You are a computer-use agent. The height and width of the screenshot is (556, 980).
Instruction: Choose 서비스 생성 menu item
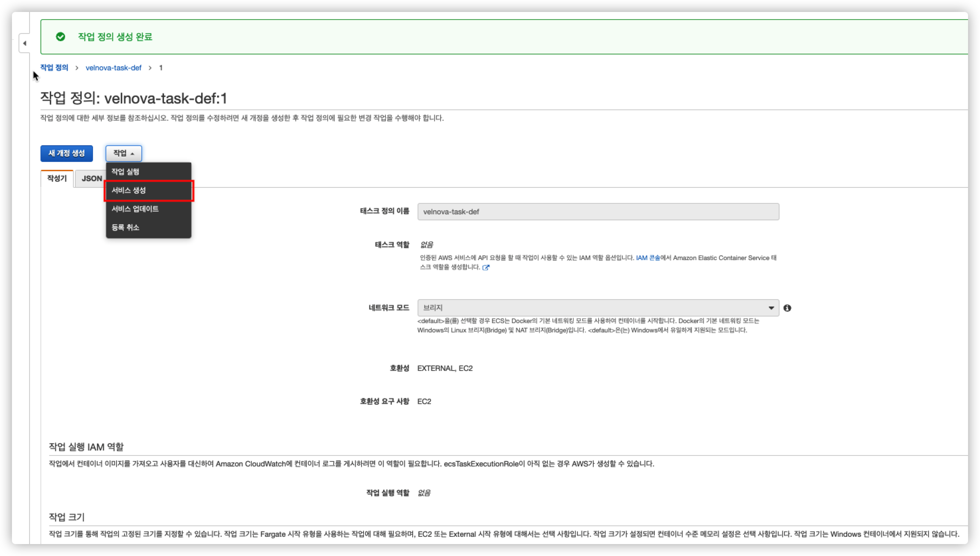(x=129, y=190)
